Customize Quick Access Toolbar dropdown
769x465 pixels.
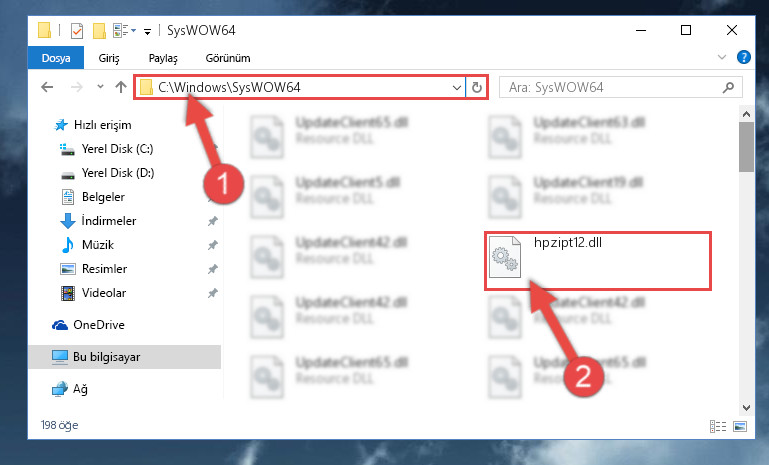click(147, 32)
